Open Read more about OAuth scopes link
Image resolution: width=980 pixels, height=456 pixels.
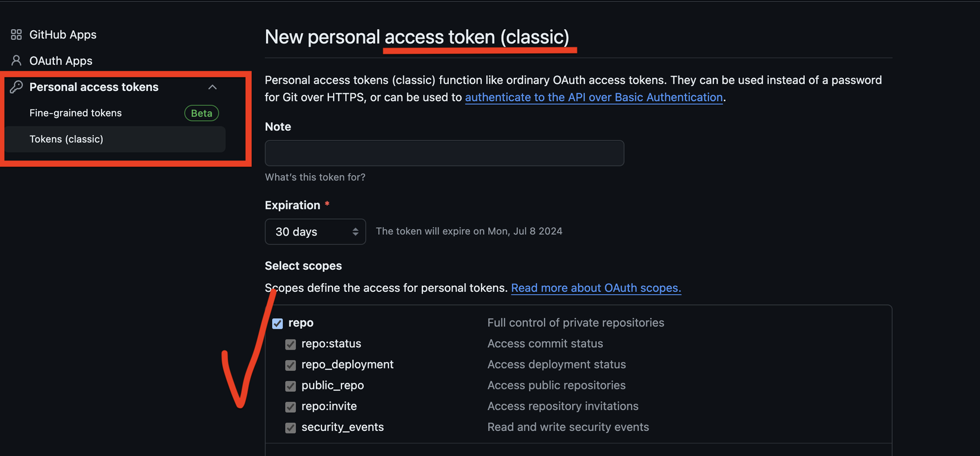coord(596,288)
